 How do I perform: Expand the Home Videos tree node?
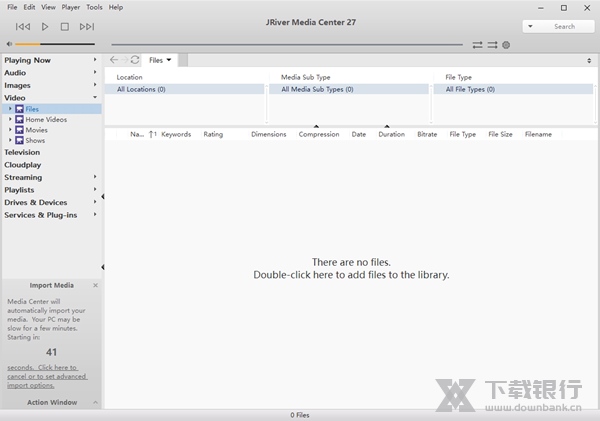point(10,120)
